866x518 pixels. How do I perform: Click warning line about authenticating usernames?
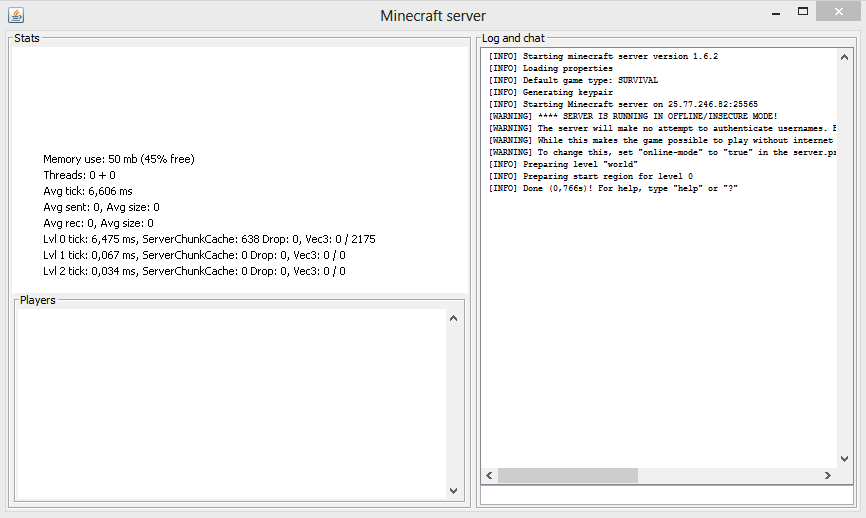(x=662, y=129)
